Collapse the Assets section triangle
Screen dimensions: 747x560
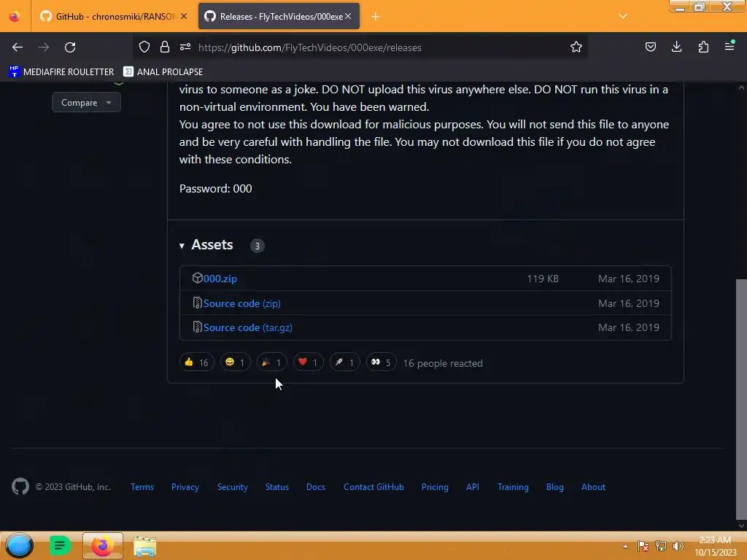click(182, 246)
